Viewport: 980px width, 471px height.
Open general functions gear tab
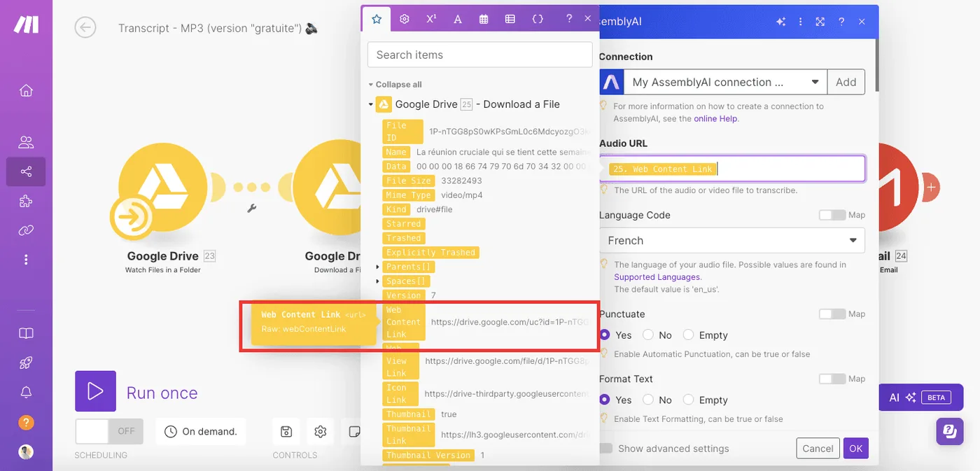tap(404, 19)
